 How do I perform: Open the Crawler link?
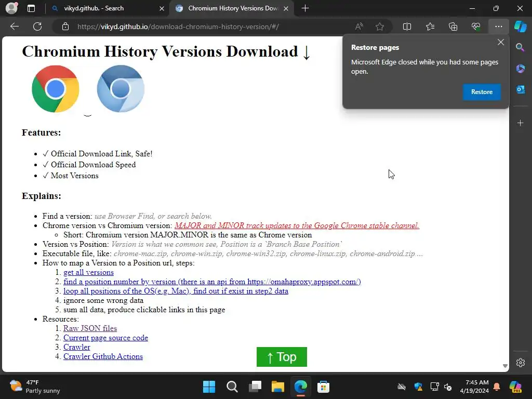pyautogui.click(x=77, y=347)
